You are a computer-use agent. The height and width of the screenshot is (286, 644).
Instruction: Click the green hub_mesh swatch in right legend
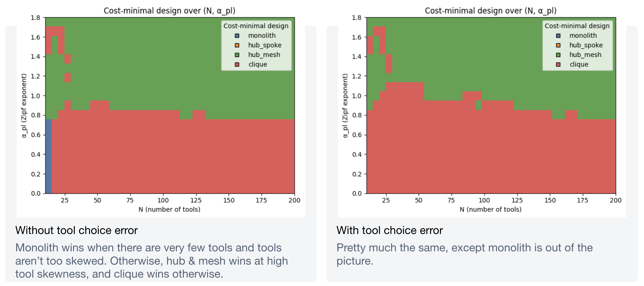coord(558,55)
